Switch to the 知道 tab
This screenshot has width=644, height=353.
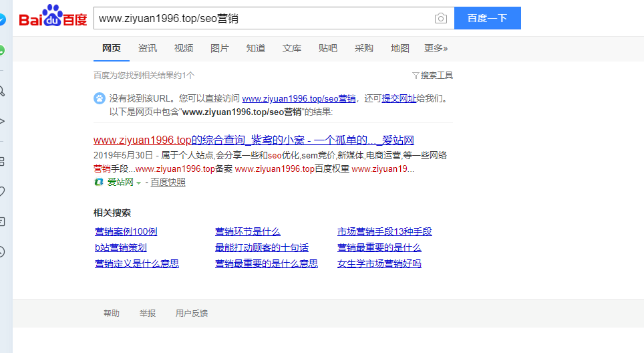(x=255, y=49)
